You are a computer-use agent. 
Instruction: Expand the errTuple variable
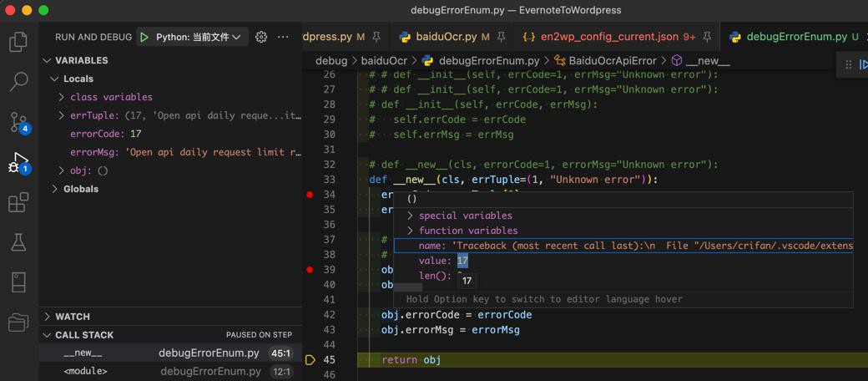point(62,116)
